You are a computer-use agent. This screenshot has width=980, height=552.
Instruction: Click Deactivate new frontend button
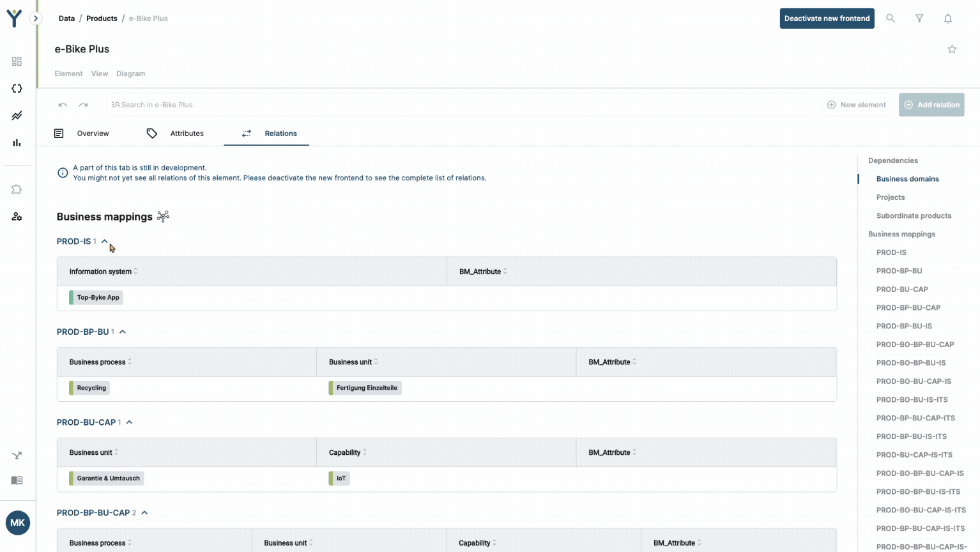coord(827,19)
